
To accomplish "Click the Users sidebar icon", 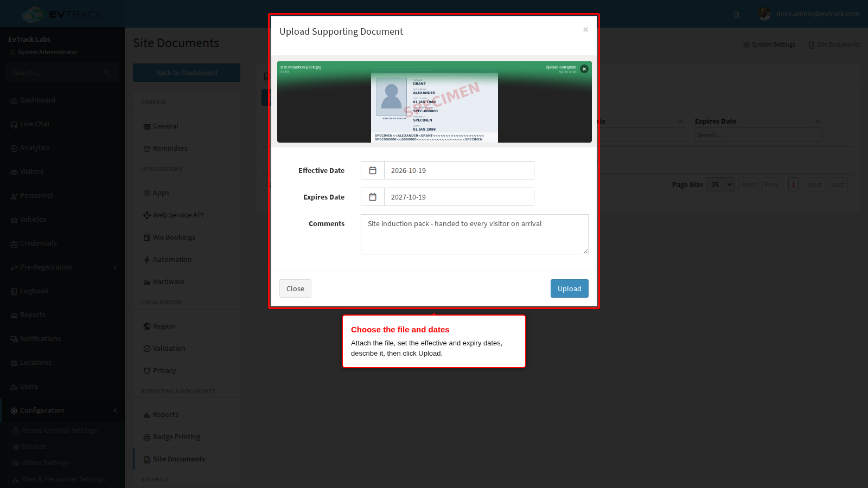I will [14, 387].
